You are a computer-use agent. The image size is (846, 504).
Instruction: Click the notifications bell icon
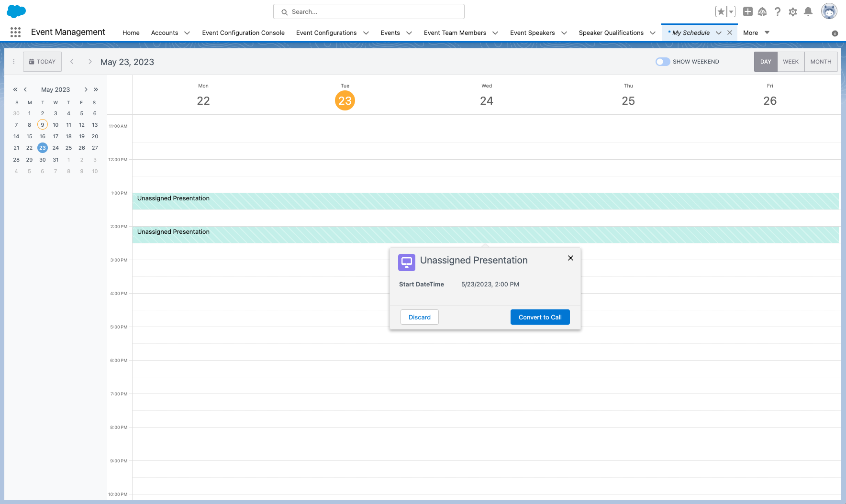coord(808,11)
